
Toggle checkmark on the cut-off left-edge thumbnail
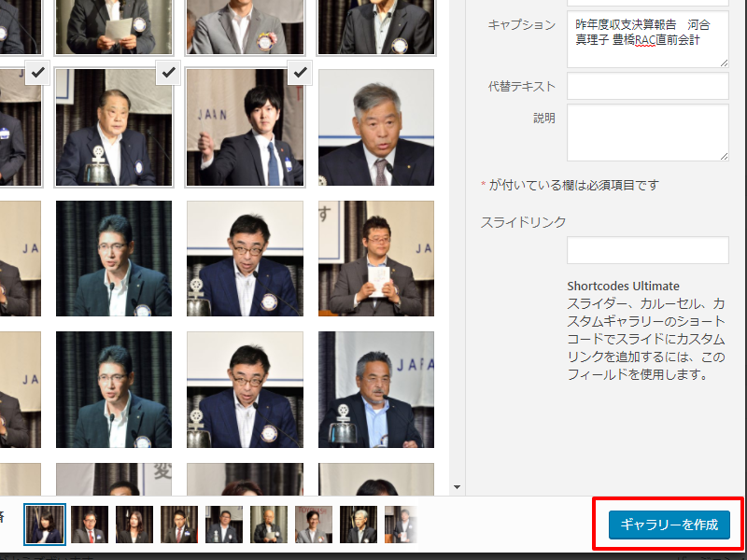(36, 72)
